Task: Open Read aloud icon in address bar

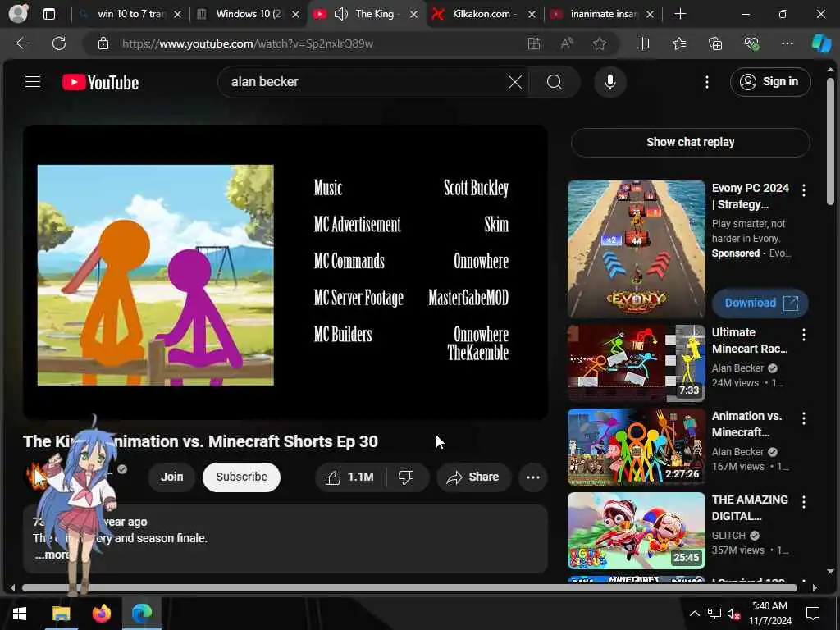Action: [567, 43]
